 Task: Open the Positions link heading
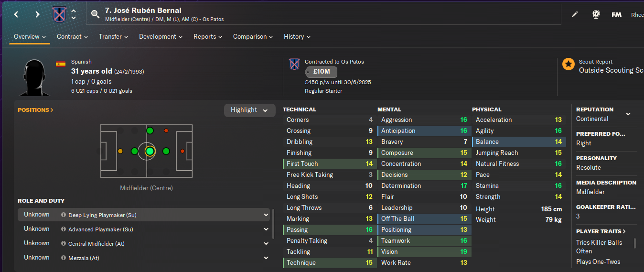tap(35, 110)
